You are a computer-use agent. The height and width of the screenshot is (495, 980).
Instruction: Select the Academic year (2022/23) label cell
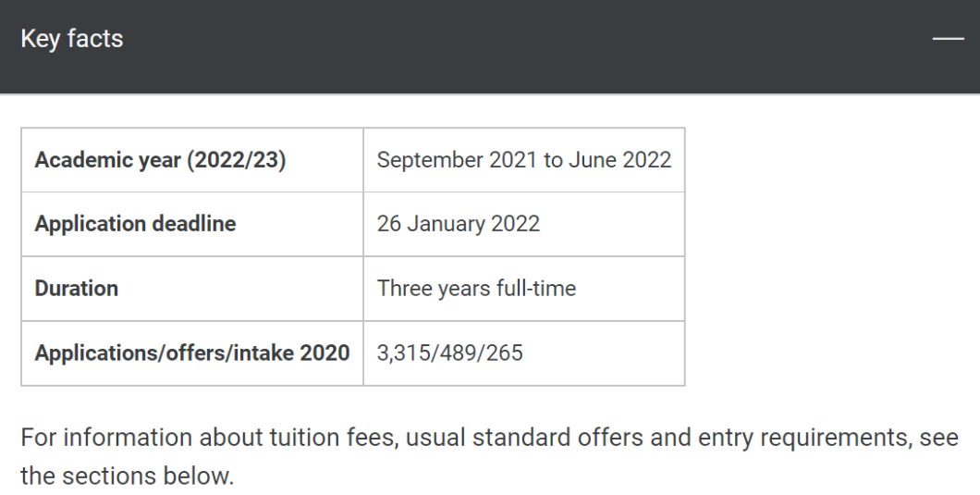(x=192, y=160)
